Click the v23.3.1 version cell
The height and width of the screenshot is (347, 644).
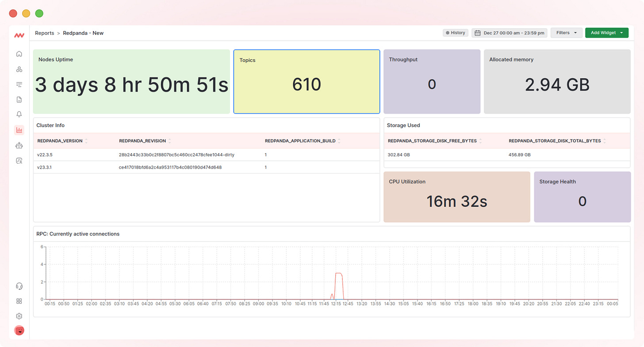click(44, 167)
